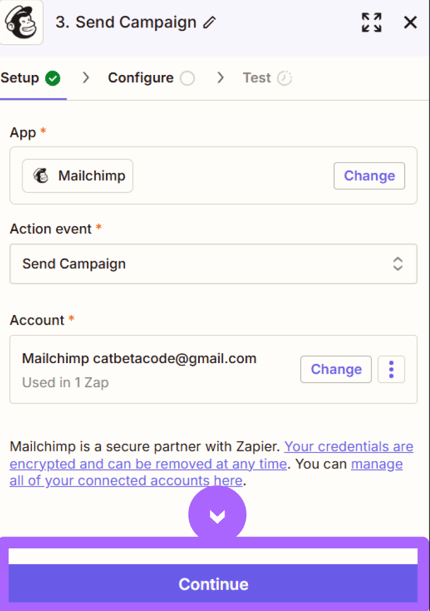Open the credentials are encrypted link
Viewport: 430px width, 611px height.
click(x=211, y=455)
